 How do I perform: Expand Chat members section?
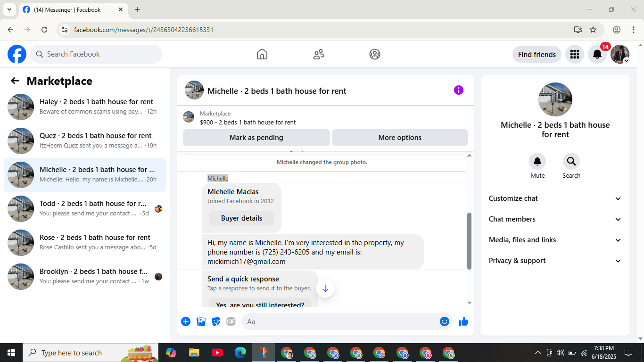coord(555,219)
